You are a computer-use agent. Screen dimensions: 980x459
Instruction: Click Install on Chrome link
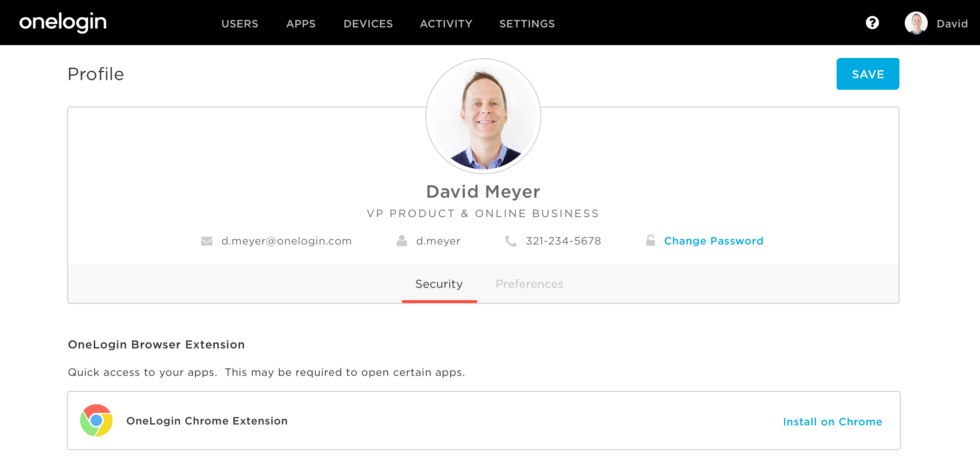click(833, 422)
